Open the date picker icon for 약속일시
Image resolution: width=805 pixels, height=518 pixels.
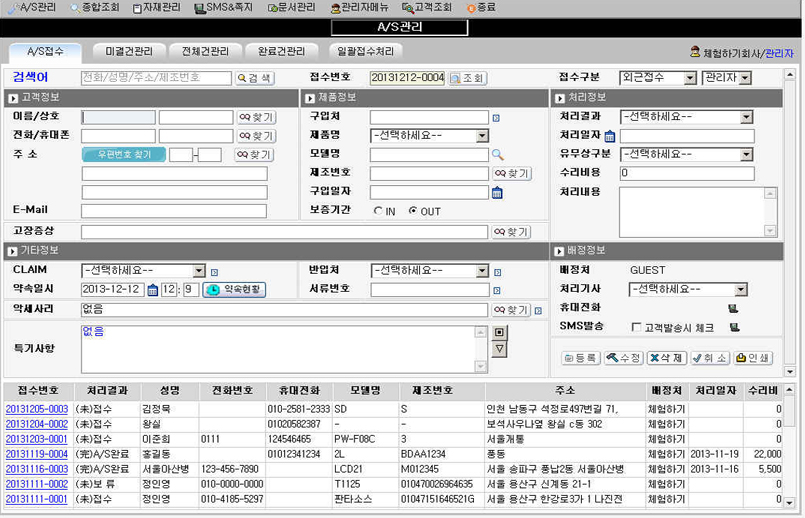(153, 290)
